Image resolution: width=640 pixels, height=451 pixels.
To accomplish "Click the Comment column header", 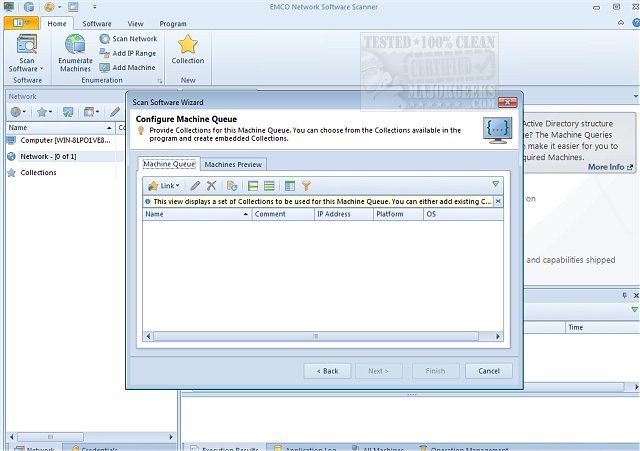I will click(x=282, y=214).
